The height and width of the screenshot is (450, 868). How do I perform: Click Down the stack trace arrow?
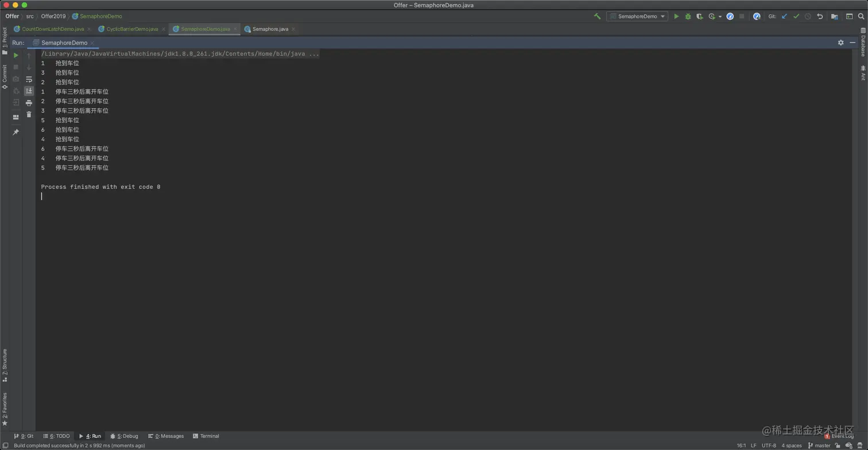click(x=29, y=67)
